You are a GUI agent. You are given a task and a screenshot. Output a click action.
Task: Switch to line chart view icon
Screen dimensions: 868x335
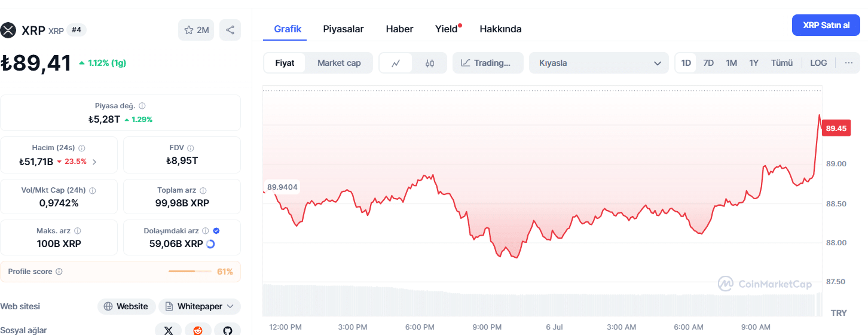tap(396, 63)
